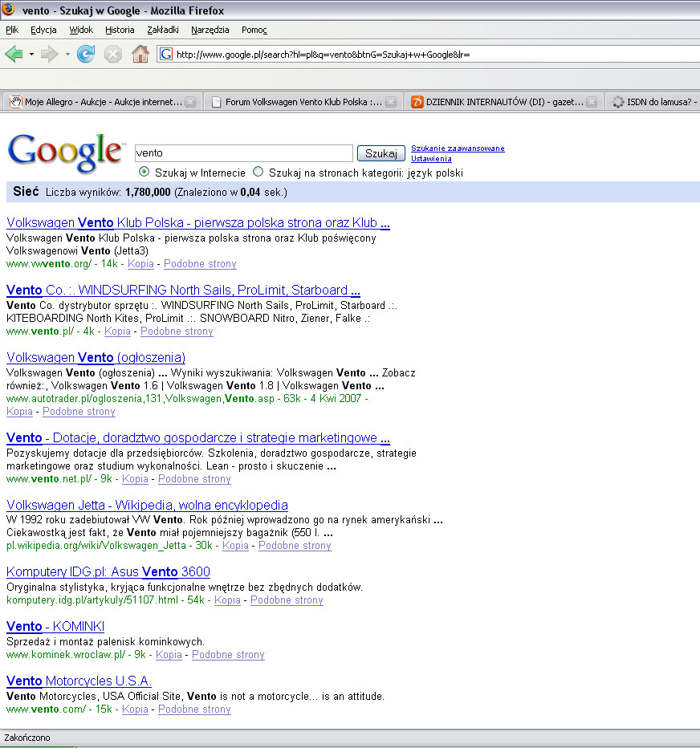Open Podobne strony for www.vento.net.pl
Screen dimensions: 700x748
click(x=194, y=479)
